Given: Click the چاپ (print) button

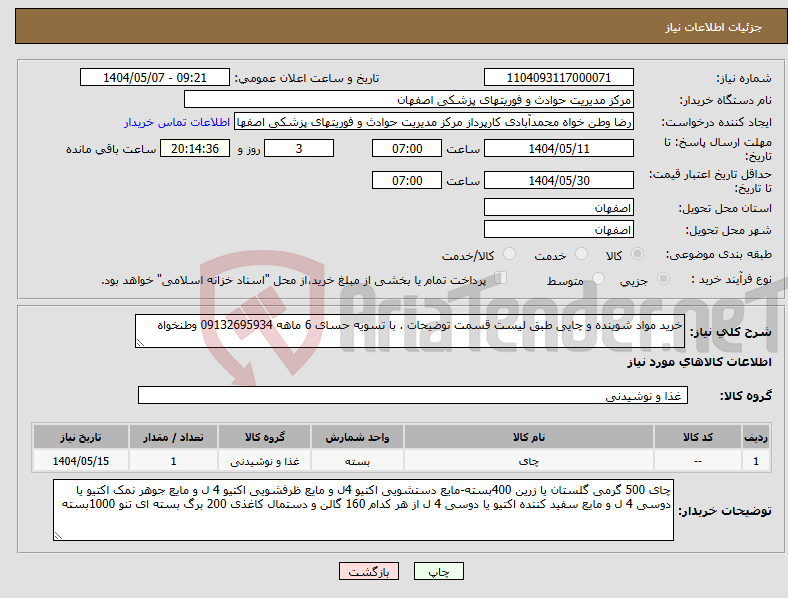Looking at the screenshot, I should point(438,571).
